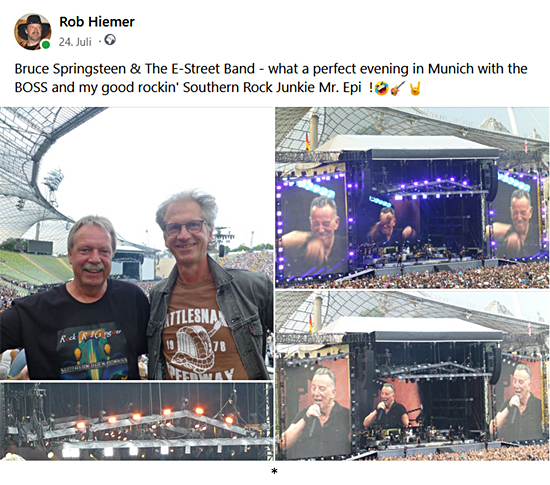Click the green online status dot
Screen dimensions: 550x485
(x=46, y=45)
